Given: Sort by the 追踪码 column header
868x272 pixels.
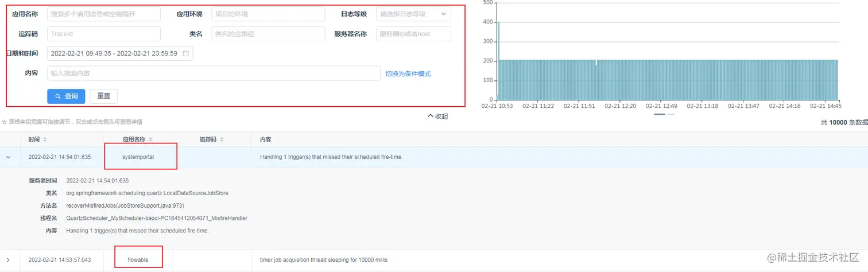Looking at the screenshot, I should tap(211, 139).
